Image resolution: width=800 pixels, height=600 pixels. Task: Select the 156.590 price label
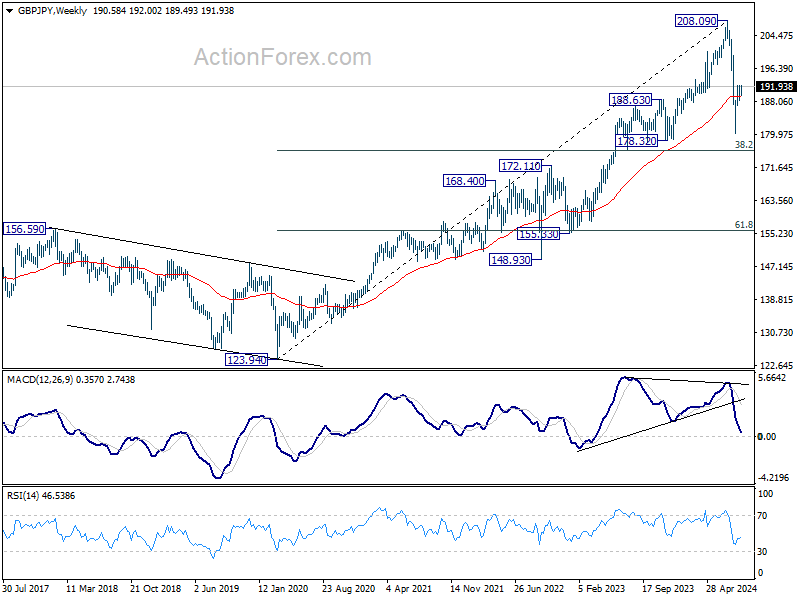click(x=24, y=229)
